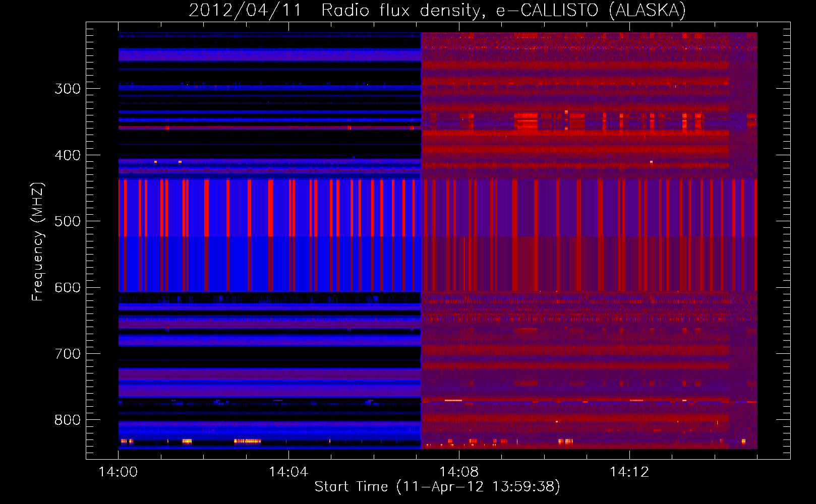Click the 14:12 time tick label
This screenshot has height=504, width=816.
629,472
